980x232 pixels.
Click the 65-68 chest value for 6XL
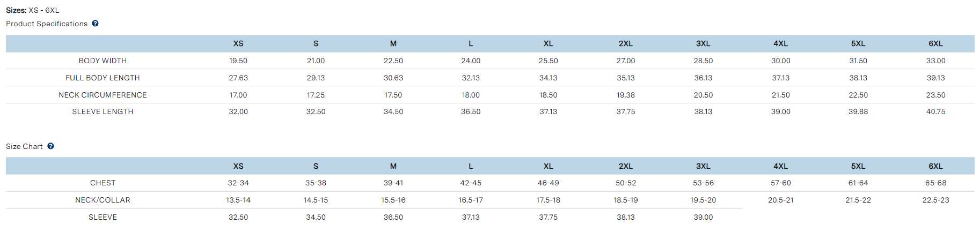935,183
